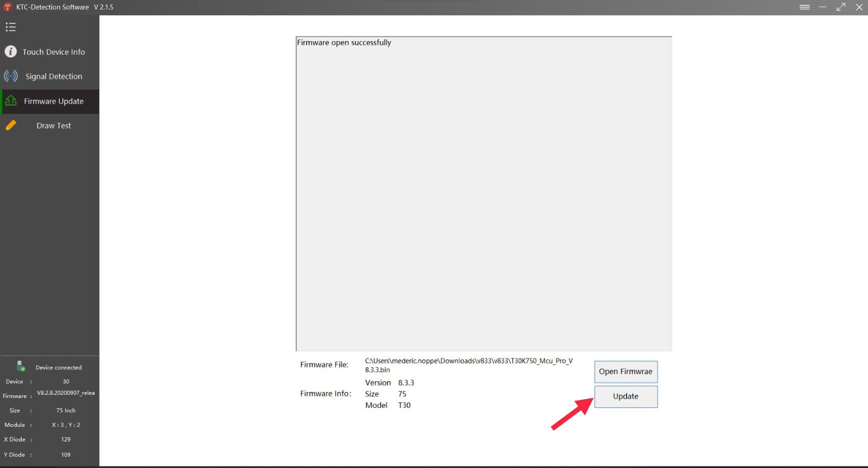Click inside the firmware log output area
This screenshot has width=868, height=468.
tap(483, 195)
